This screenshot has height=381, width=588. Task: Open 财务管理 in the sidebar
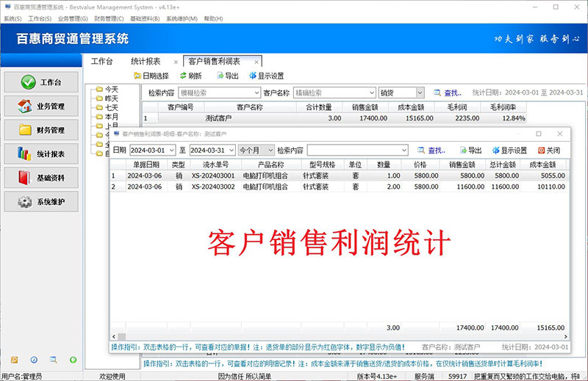(x=41, y=130)
